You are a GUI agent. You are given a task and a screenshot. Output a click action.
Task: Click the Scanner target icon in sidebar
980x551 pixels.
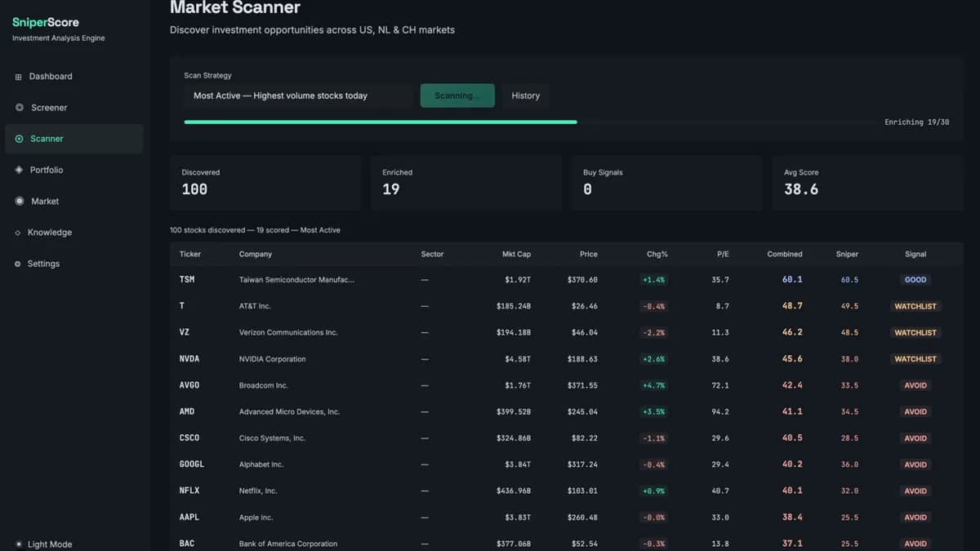click(x=20, y=139)
